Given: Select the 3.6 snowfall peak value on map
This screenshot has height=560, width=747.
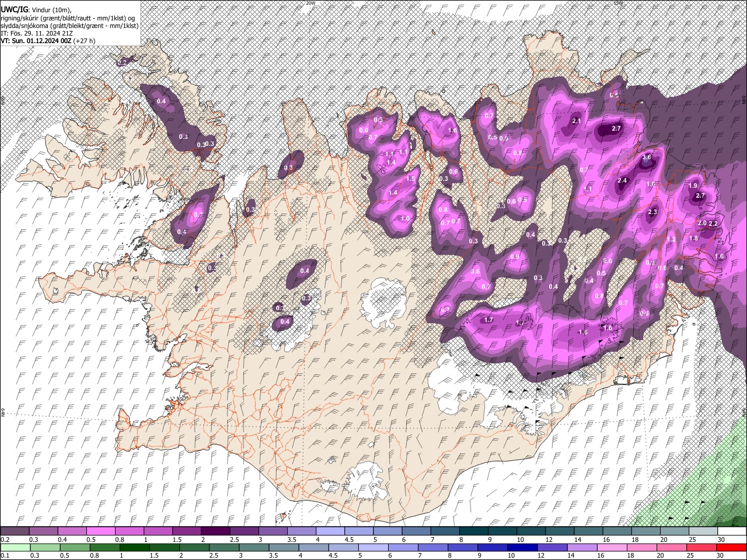Looking at the screenshot, I should point(647,157).
